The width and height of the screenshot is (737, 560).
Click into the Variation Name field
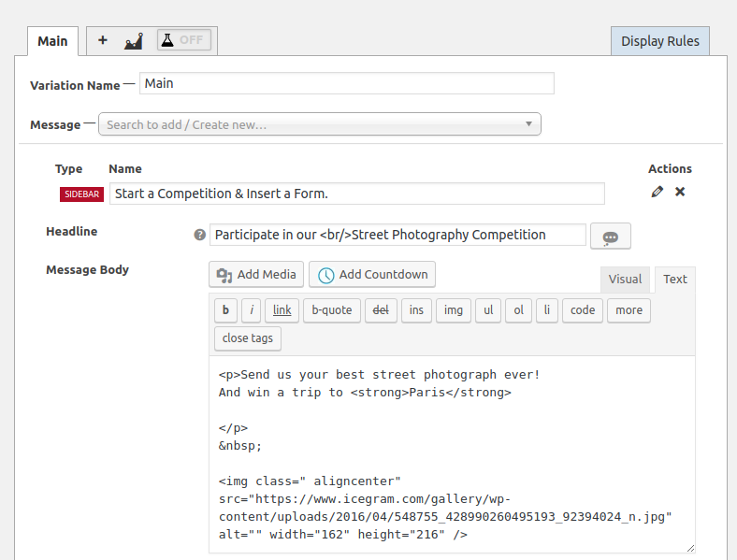point(347,83)
